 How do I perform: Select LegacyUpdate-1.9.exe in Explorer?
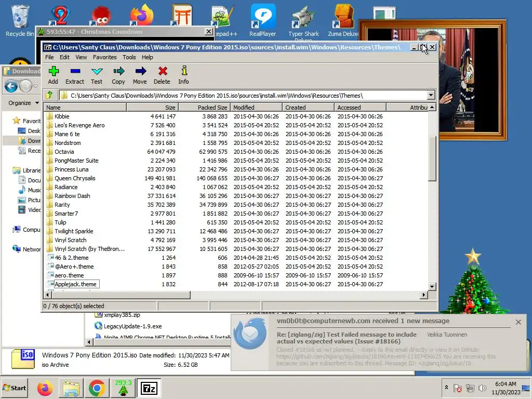click(x=132, y=326)
